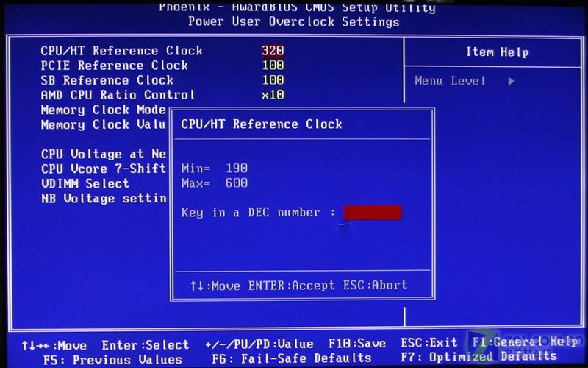Image resolution: width=588 pixels, height=368 pixels.
Task: Click the arrow keys :Move bottom hint
Action: point(54,345)
